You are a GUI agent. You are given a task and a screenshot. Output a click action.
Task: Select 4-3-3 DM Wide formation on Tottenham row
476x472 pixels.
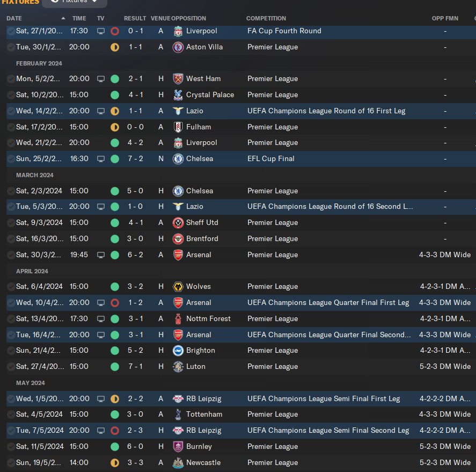pyautogui.click(x=445, y=415)
